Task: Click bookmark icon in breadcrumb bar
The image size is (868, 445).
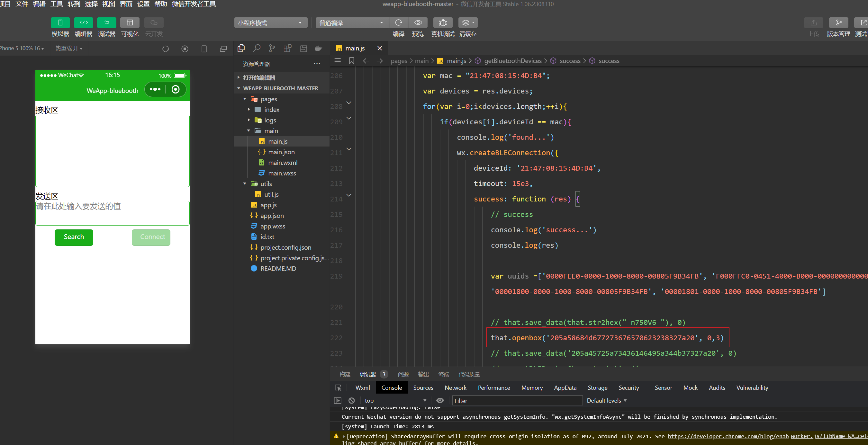Action: click(x=351, y=61)
